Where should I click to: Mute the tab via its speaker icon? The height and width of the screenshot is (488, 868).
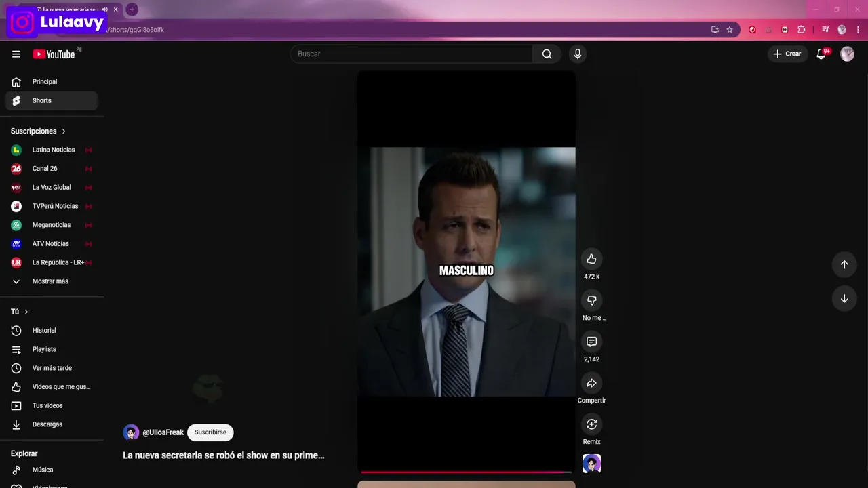[104, 9]
